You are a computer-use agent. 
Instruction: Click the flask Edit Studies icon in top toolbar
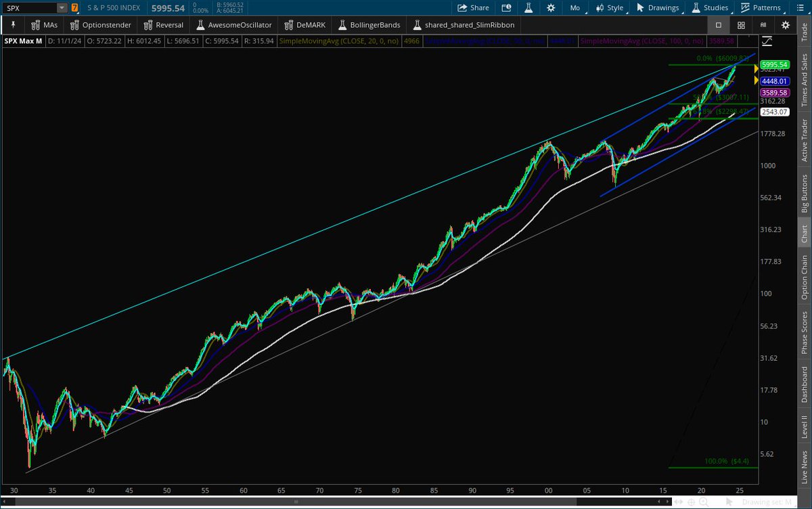pos(530,8)
